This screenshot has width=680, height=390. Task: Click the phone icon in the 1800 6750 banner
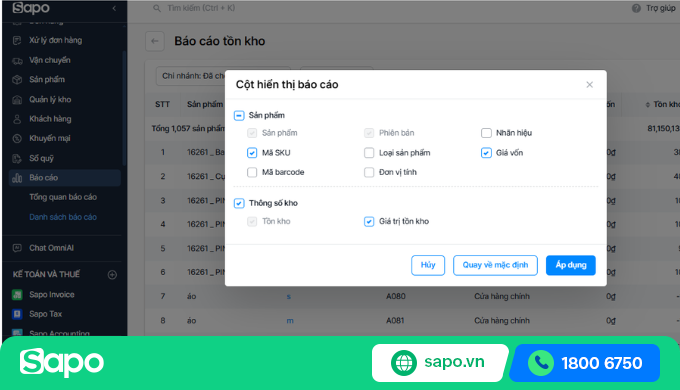click(x=541, y=363)
